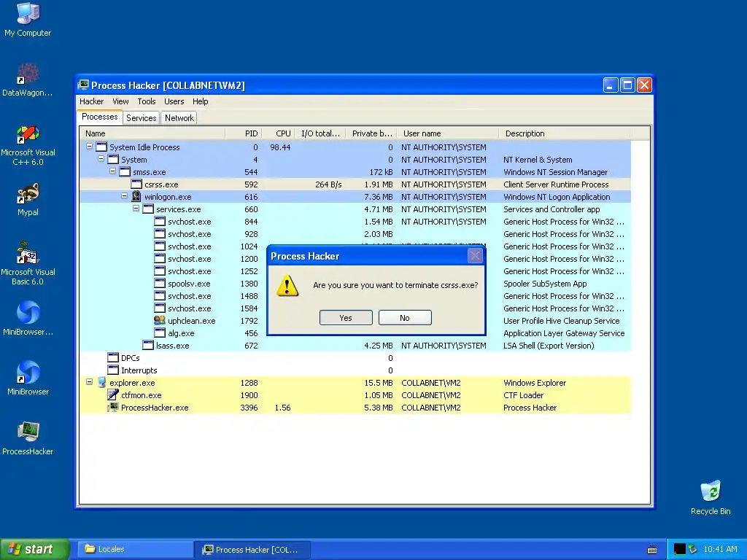Select the DataWagon desktop shortcut
Screen dimensions: 747x560
click(28, 80)
